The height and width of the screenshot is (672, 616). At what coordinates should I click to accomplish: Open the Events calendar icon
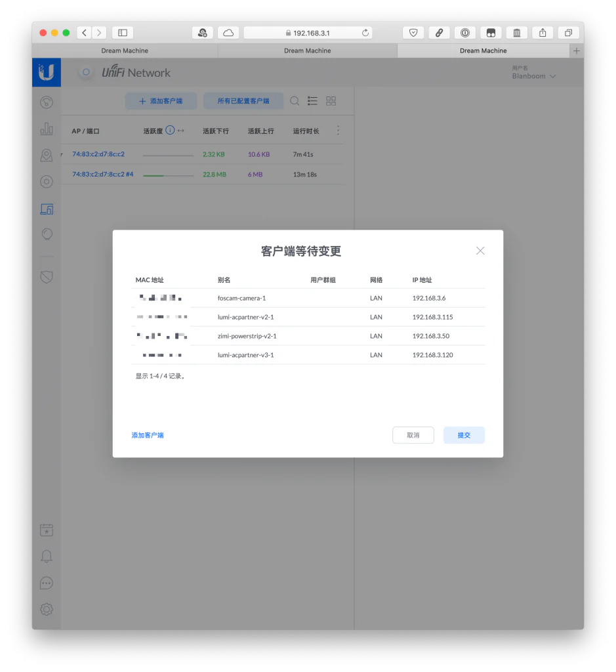click(x=47, y=530)
